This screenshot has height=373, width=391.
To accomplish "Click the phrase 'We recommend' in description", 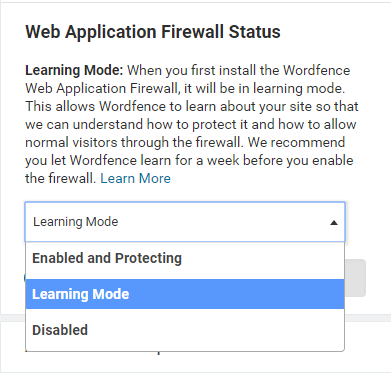I will 296,143.
